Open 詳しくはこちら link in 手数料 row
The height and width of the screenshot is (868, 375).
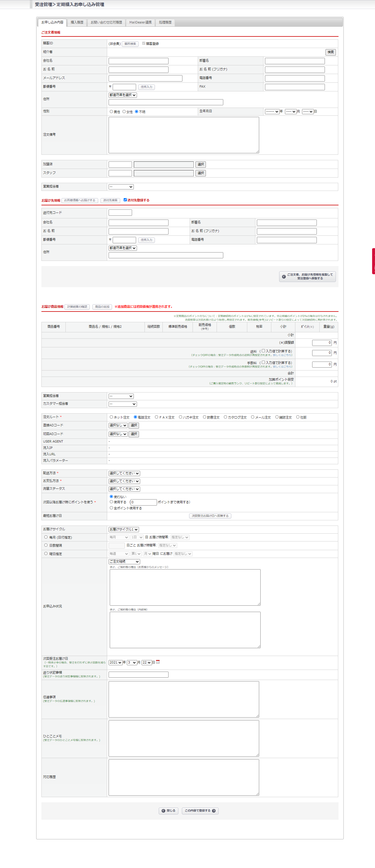[x=282, y=367]
